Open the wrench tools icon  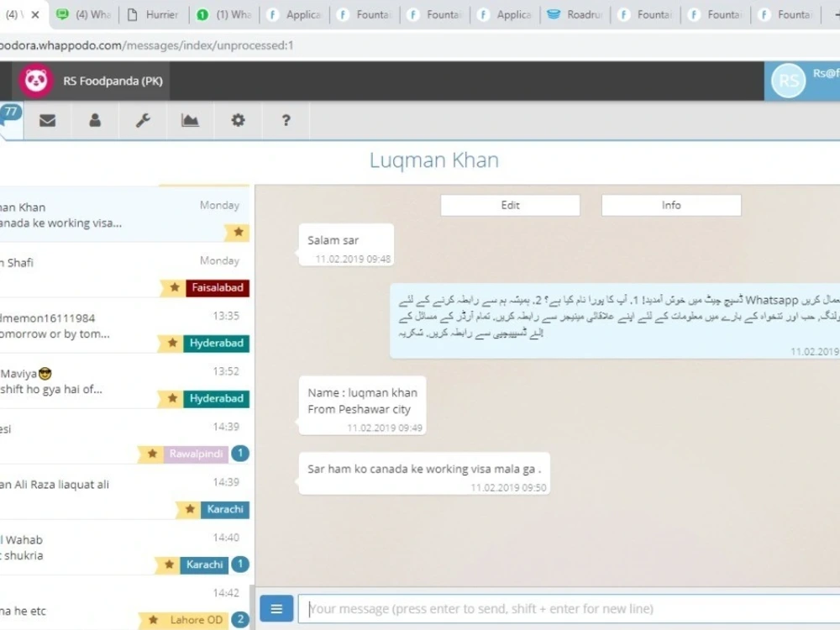(x=143, y=120)
